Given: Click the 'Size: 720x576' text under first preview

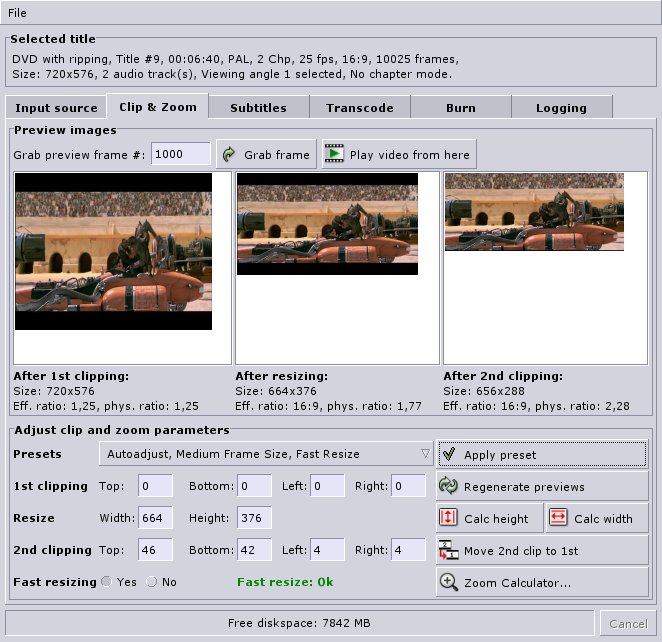Looking at the screenshot, I should click(x=54, y=391).
